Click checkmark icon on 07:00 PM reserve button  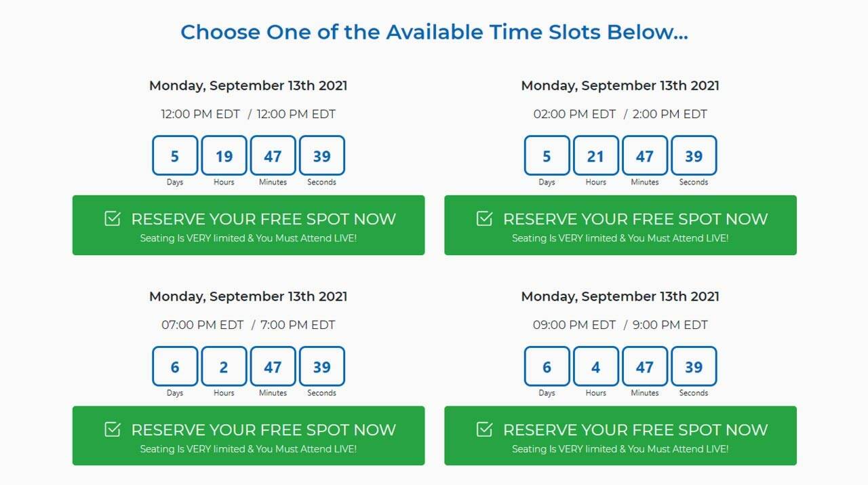[113, 429]
